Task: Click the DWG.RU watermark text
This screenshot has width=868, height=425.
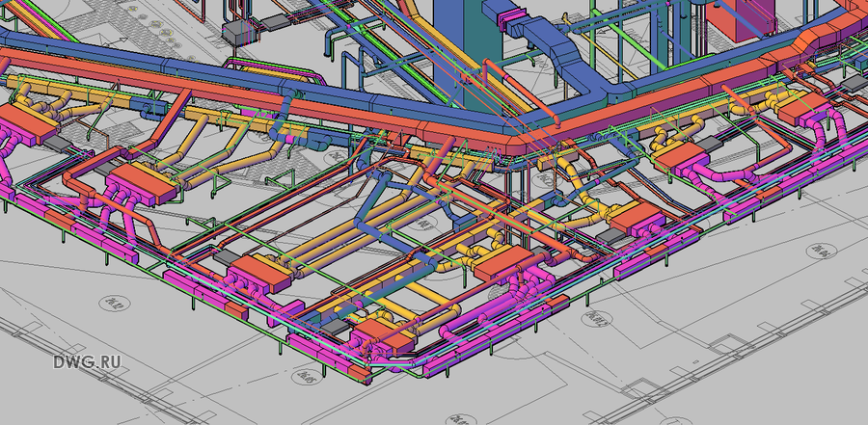Action: (x=87, y=362)
